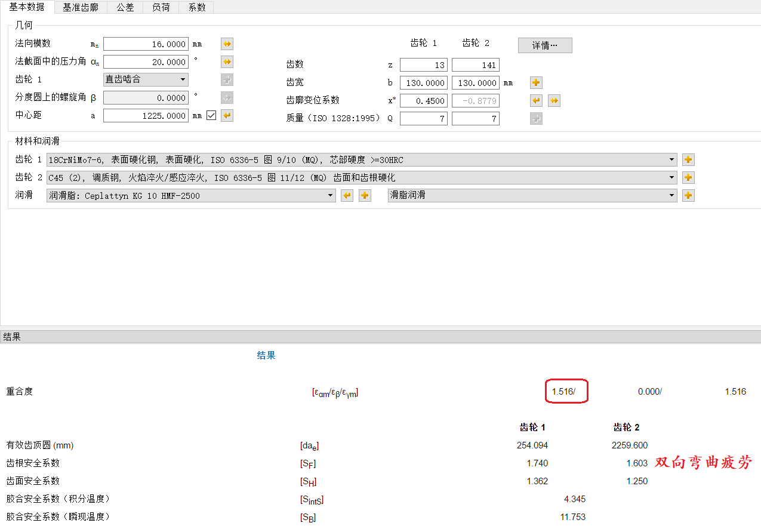The width and height of the screenshot is (761, 532).
Task: Click the 有效齿顶圆 value 254.094
Action: (532, 445)
